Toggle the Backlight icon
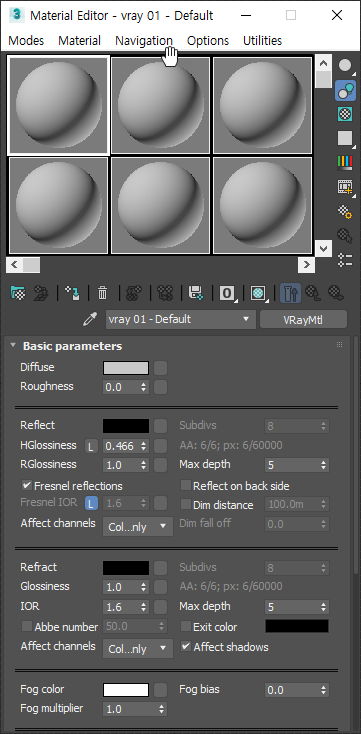Screen dimensions: 361x734 coord(346,91)
